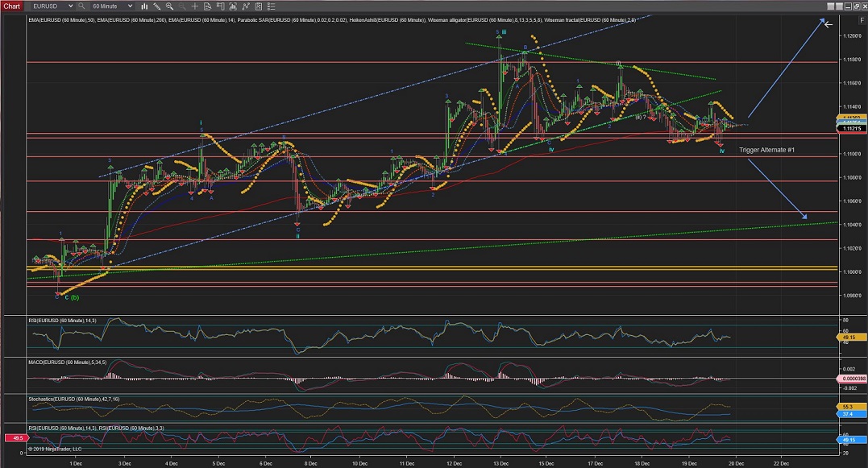Click the 49.5 red RSI marker

tap(17, 438)
